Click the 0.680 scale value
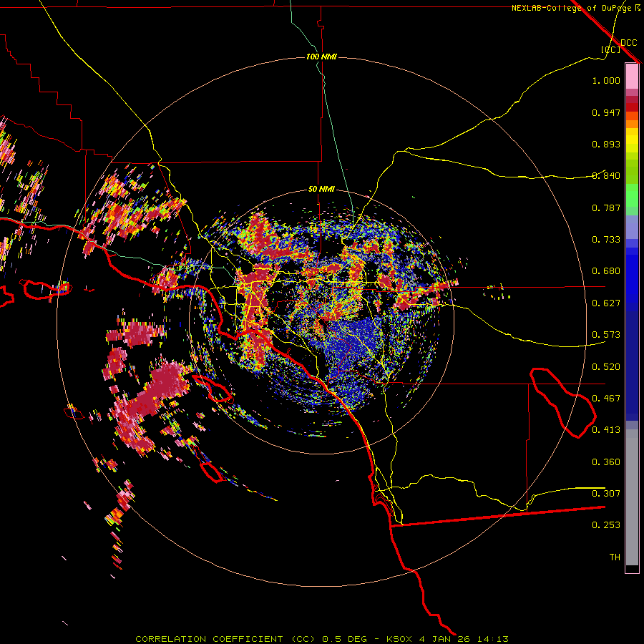The image size is (644, 644). coord(606,271)
